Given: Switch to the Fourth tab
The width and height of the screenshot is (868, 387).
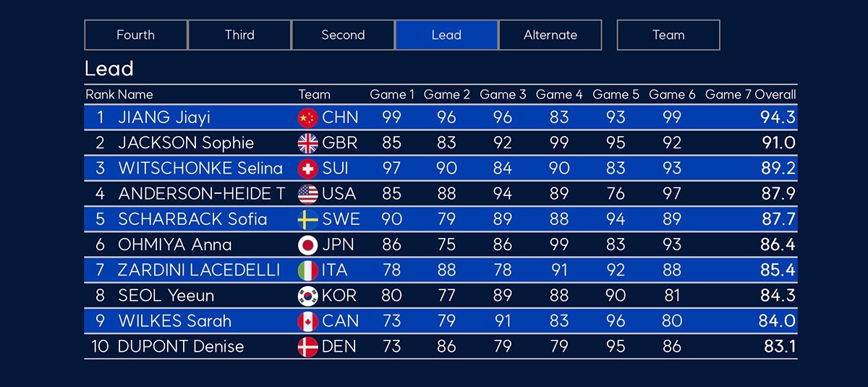Looking at the screenshot, I should point(136,35).
